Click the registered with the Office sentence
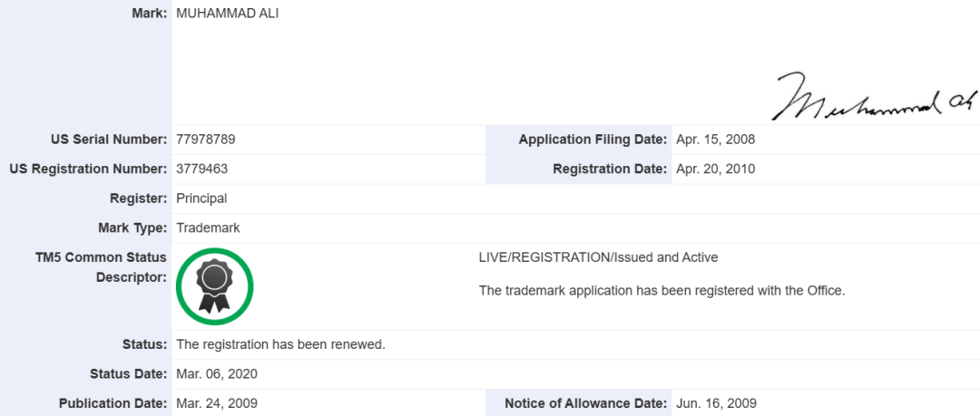 [x=661, y=291]
